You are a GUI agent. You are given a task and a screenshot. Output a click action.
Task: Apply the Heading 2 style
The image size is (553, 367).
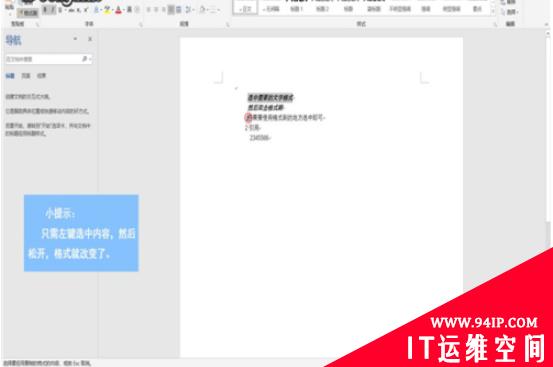322,9
